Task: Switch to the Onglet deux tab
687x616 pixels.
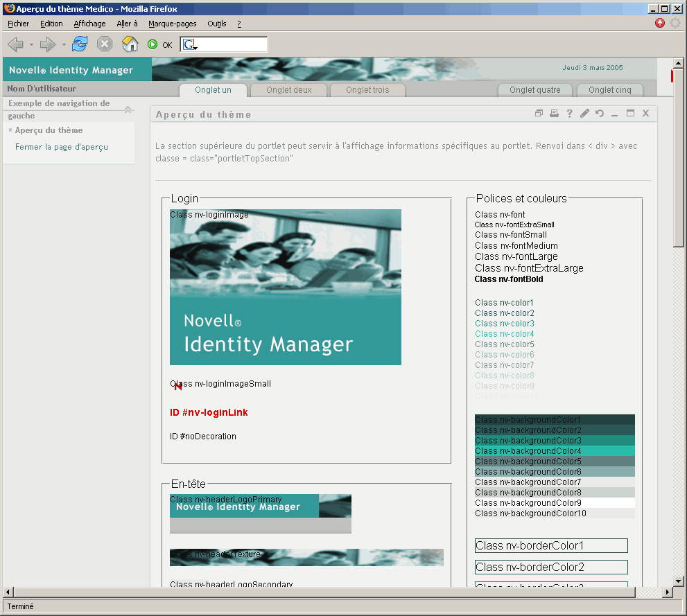Action: [x=288, y=90]
